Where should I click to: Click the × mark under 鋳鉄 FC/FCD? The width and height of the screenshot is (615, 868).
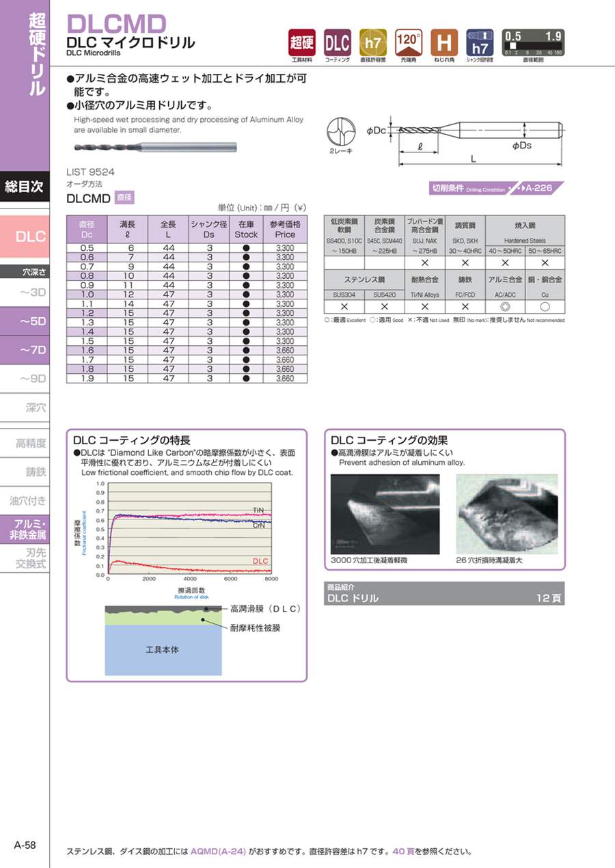click(465, 306)
